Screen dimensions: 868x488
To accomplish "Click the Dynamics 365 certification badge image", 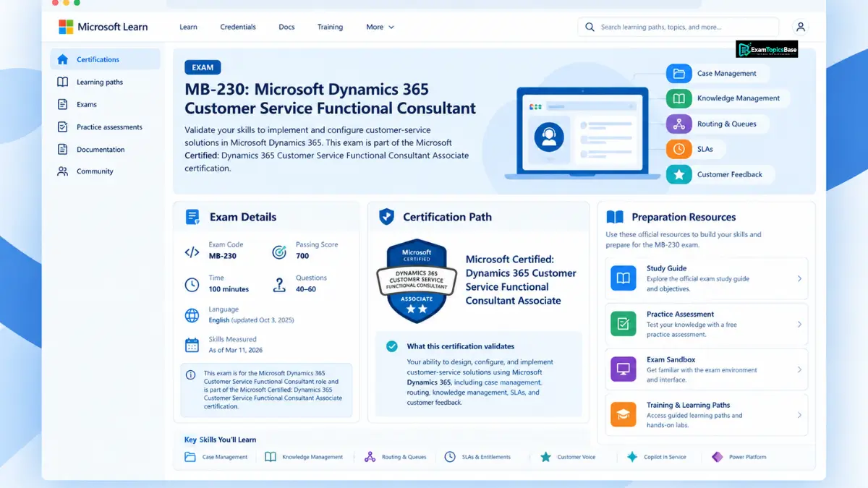I will pyautogui.click(x=417, y=281).
